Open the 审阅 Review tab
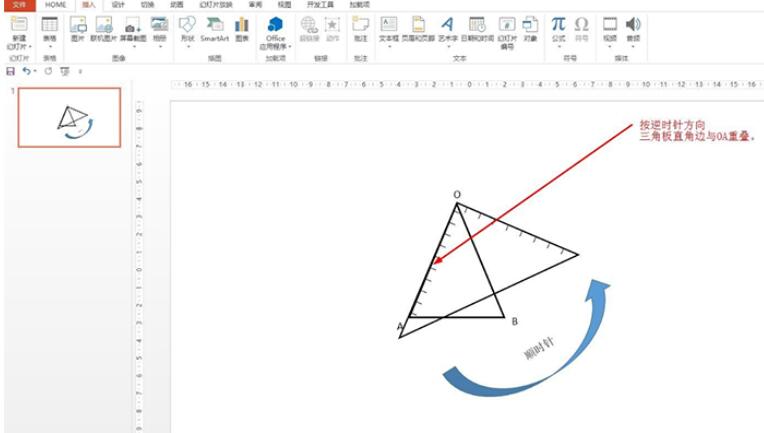Viewport: 764px width, 433px height. point(255,5)
